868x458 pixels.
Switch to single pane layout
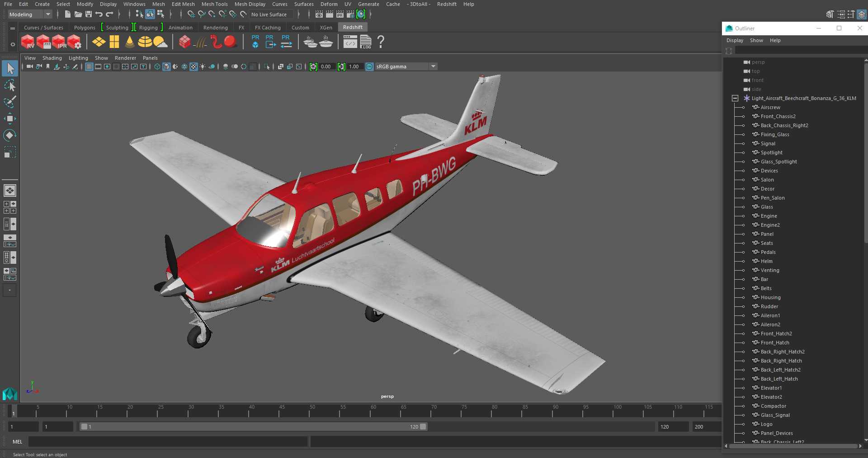10,191
